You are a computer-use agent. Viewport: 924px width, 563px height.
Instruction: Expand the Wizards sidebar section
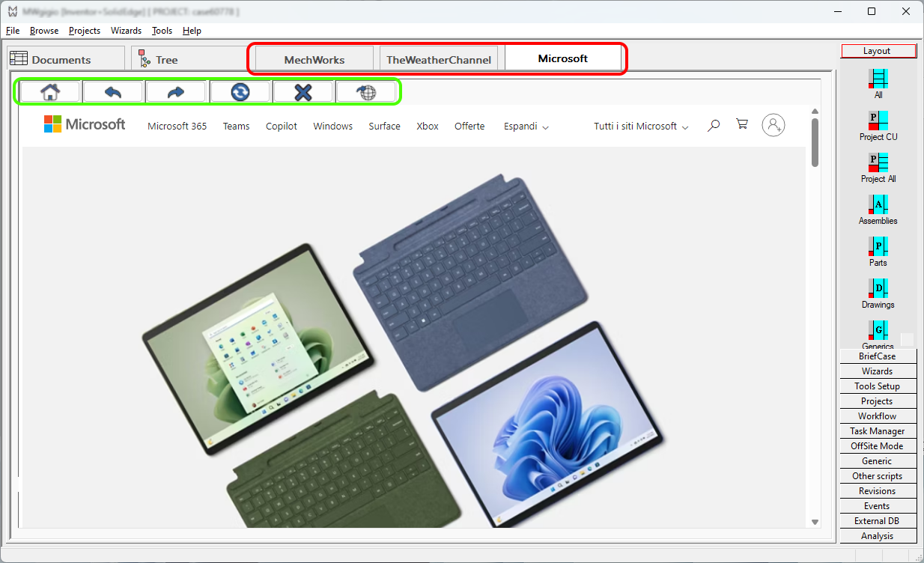878,371
